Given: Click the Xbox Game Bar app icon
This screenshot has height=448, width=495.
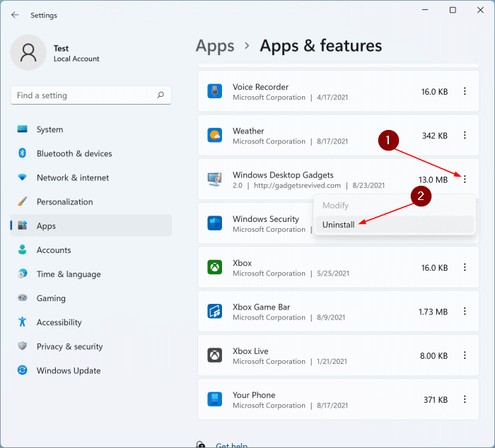Looking at the screenshot, I should (215, 312).
